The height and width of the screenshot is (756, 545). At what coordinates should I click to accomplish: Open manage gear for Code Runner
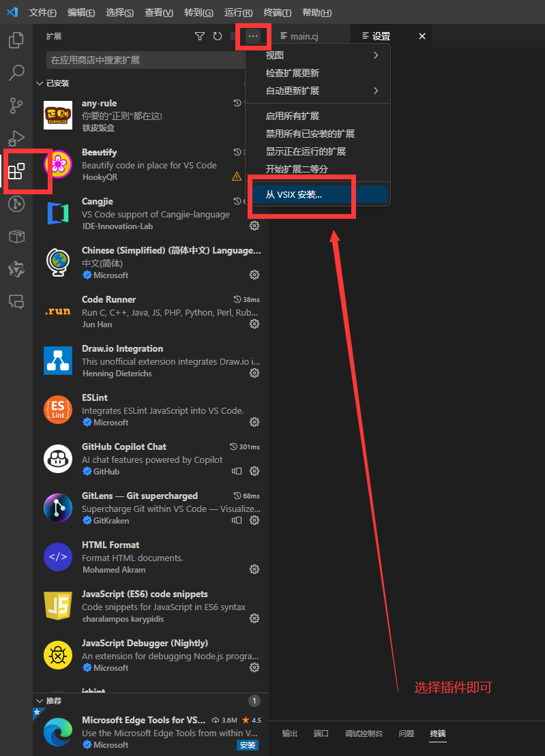(x=254, y=324)
